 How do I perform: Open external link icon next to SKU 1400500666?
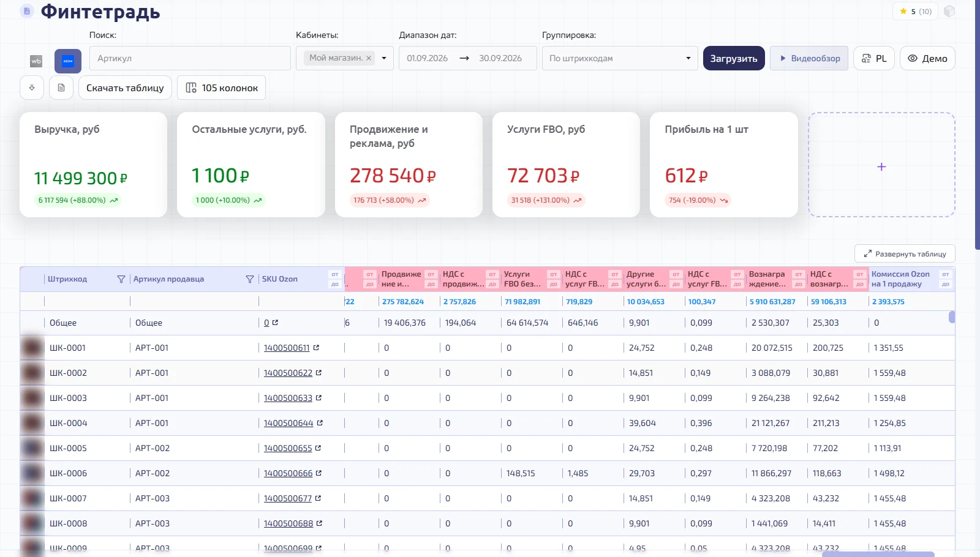click(x=318, y=473)
